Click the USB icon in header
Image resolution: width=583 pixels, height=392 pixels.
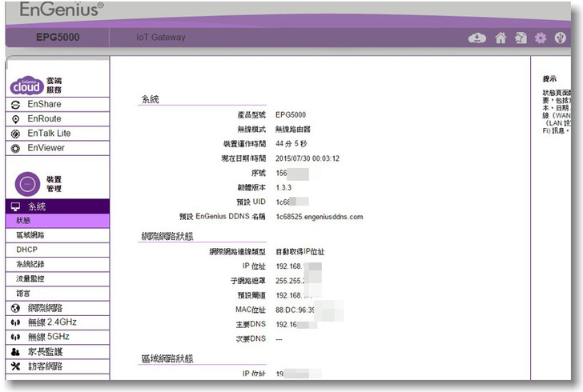click(561, 38)
